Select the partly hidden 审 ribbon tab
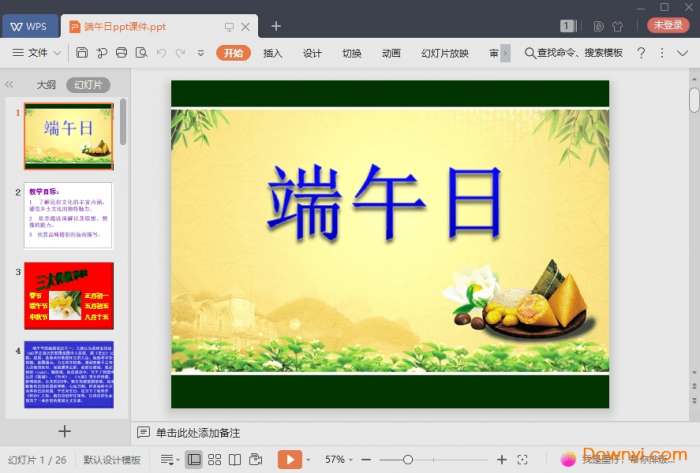 coord(494,53)
